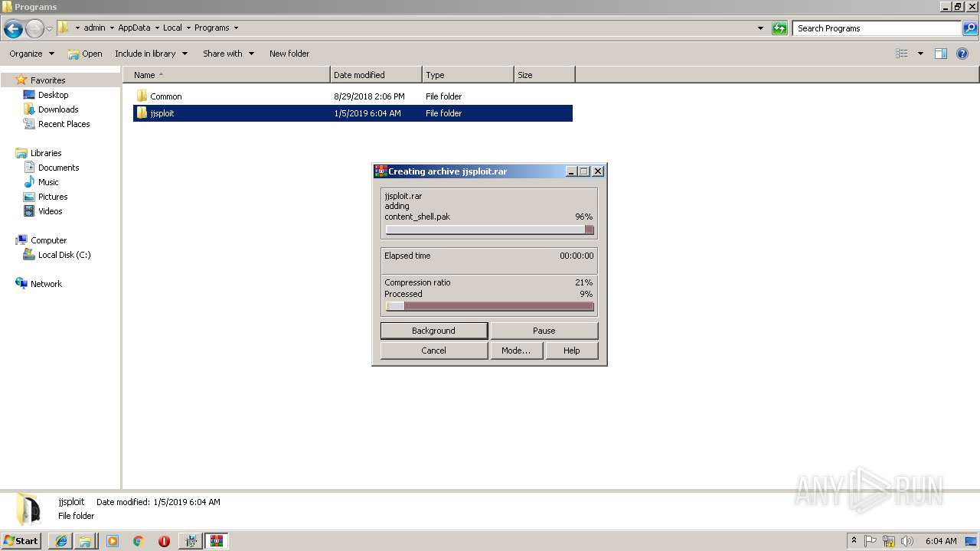Click the AppData breadcrumb

(134, 28)
